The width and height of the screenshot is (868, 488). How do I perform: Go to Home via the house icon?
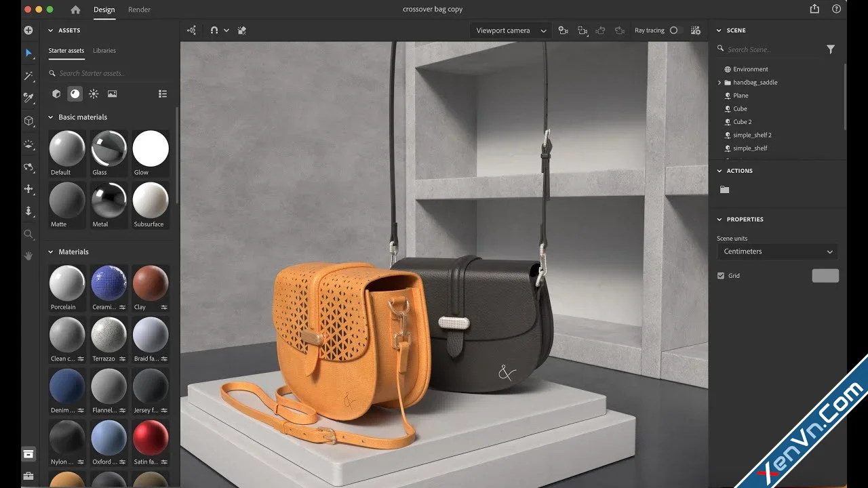click(x=75, y=9)
